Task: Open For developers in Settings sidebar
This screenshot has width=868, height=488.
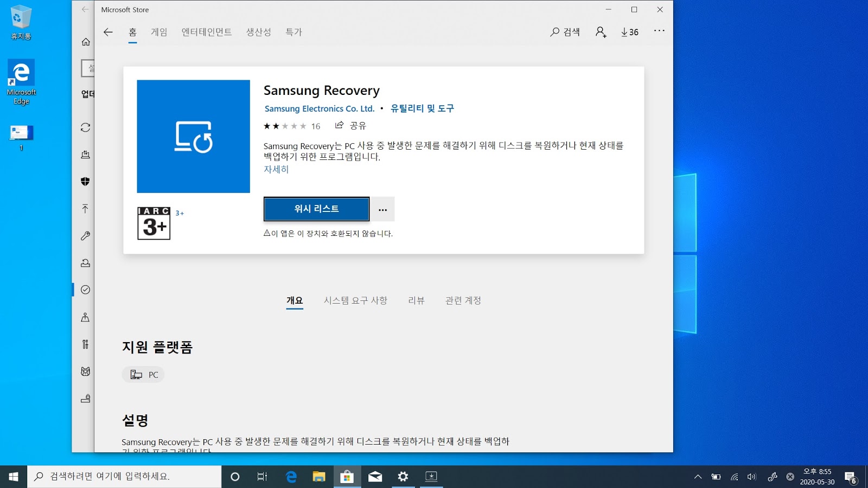Action: pyautogui.click(x=85, y=344)
